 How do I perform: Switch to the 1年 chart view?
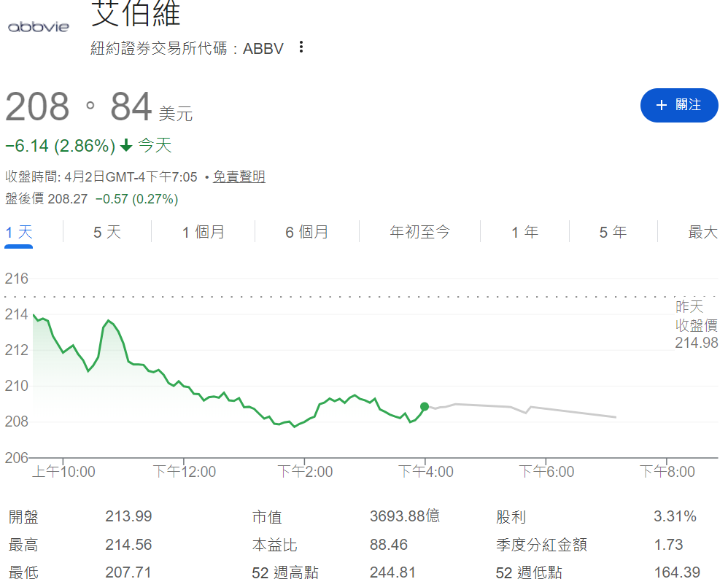[x=524, y=231]
